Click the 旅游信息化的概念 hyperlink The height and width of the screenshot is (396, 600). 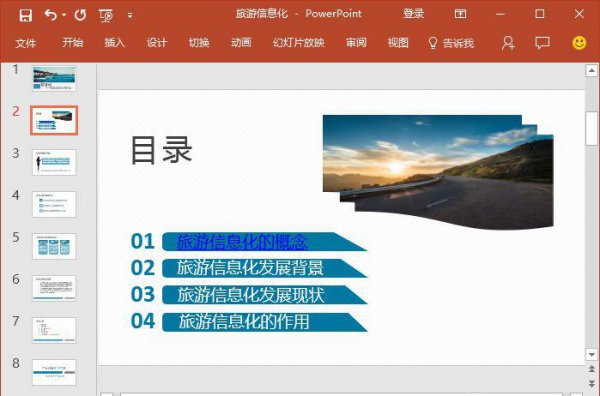tap(242, 242)
